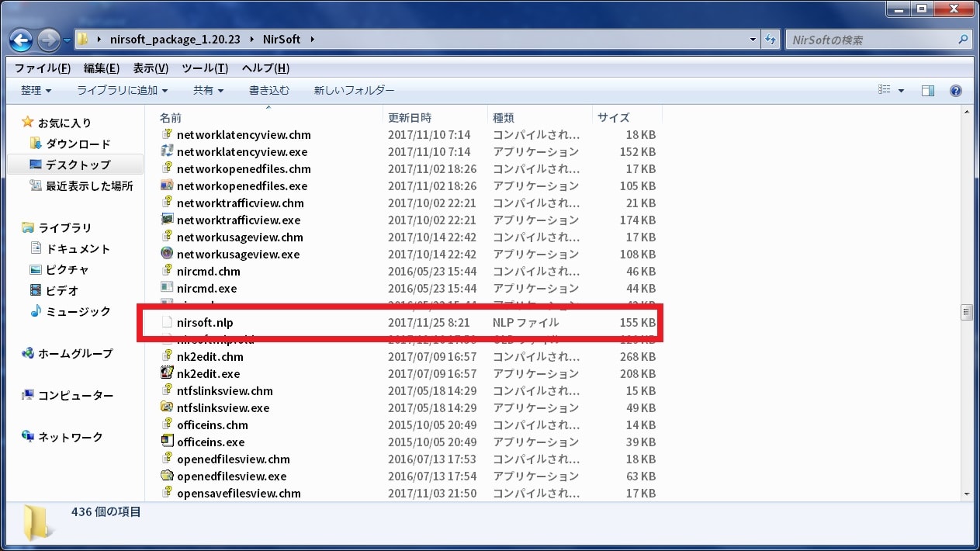Click the scrollbar down arrow
The image size is (980, 551).
tap(967, 494)
